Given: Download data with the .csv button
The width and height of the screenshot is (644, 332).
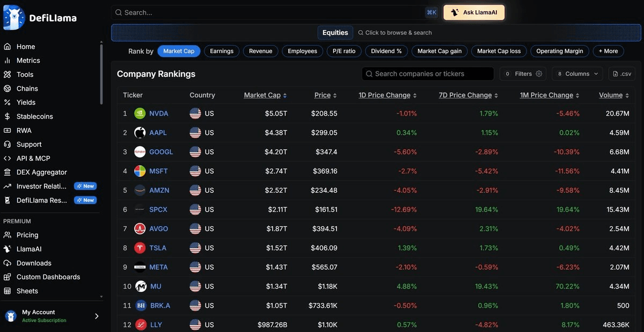Looking at the screenshot, I should 621,74.
